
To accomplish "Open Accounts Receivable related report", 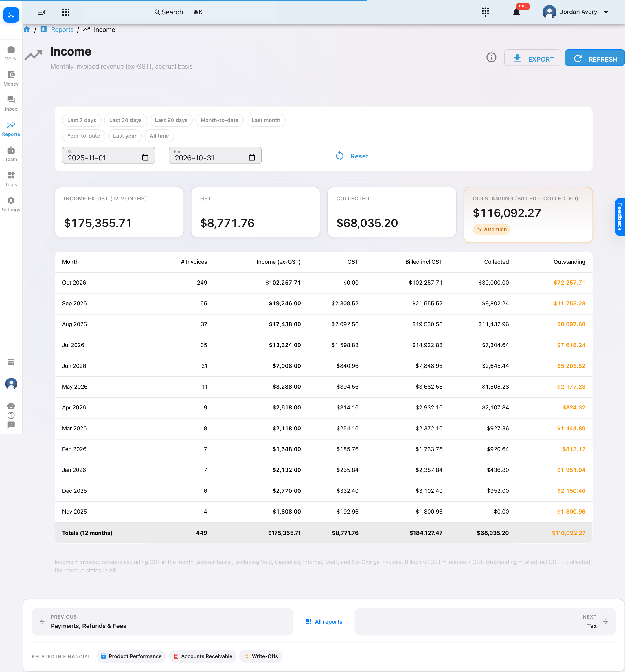I will click(x=203, y=656).
